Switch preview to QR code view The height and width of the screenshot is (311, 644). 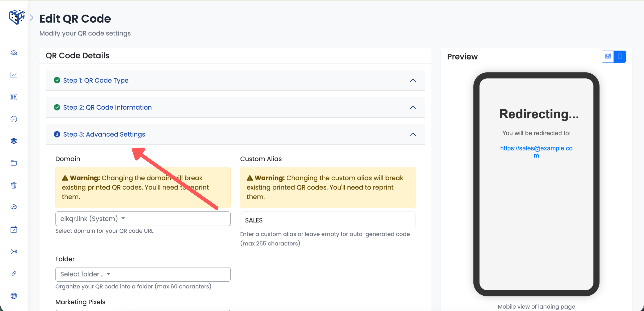(608, 56)
